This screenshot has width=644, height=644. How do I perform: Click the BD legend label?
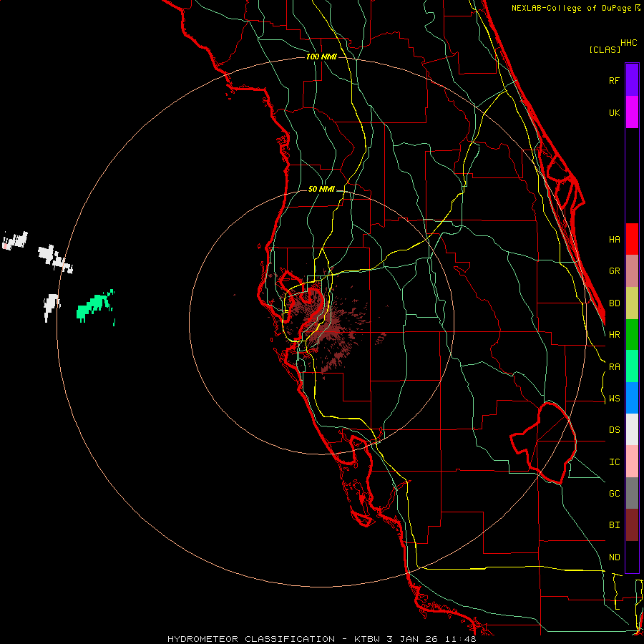(x=614, y=303)
